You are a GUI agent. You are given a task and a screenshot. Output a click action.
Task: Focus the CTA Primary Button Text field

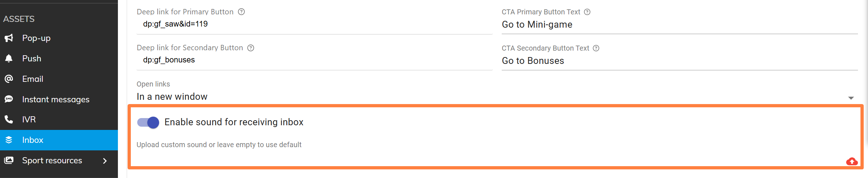679,25
